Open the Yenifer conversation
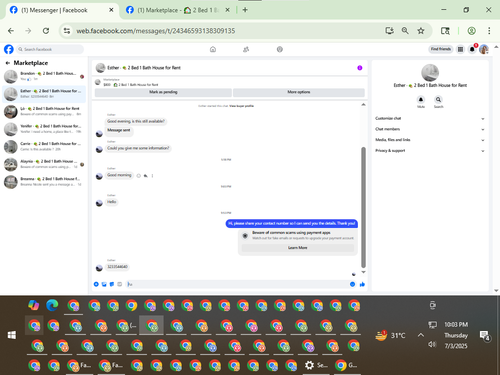 [x=44, y=129]
